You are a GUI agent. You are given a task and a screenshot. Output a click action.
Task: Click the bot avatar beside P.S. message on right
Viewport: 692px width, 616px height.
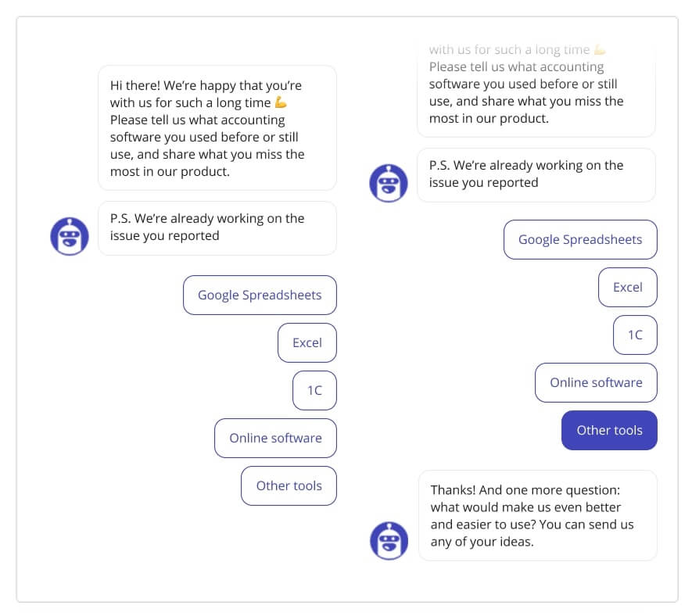point(389,183)
